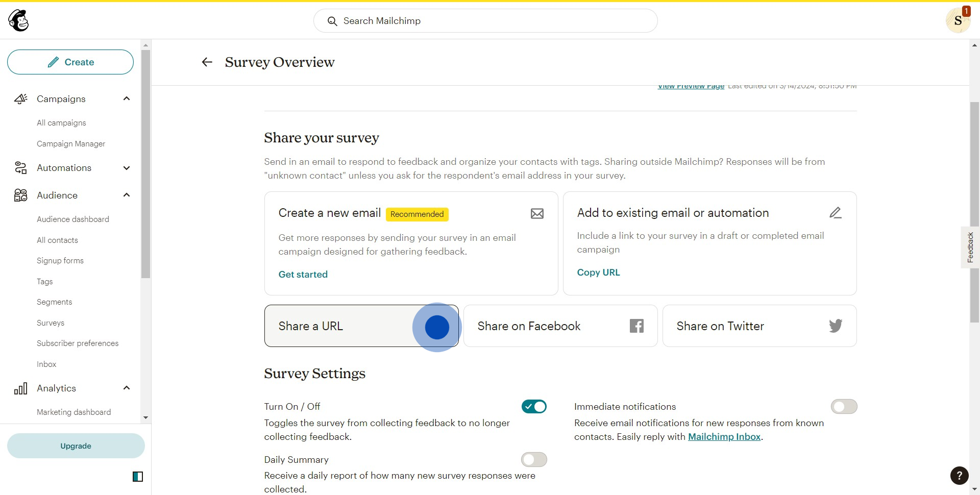Click the Twitter bird icon
This screenshot has height=495, width=980.
tap(836, 326)
